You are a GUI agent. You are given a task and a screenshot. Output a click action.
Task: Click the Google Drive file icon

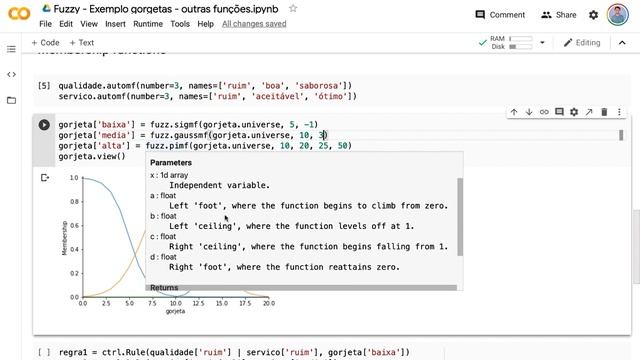(46, 9)
